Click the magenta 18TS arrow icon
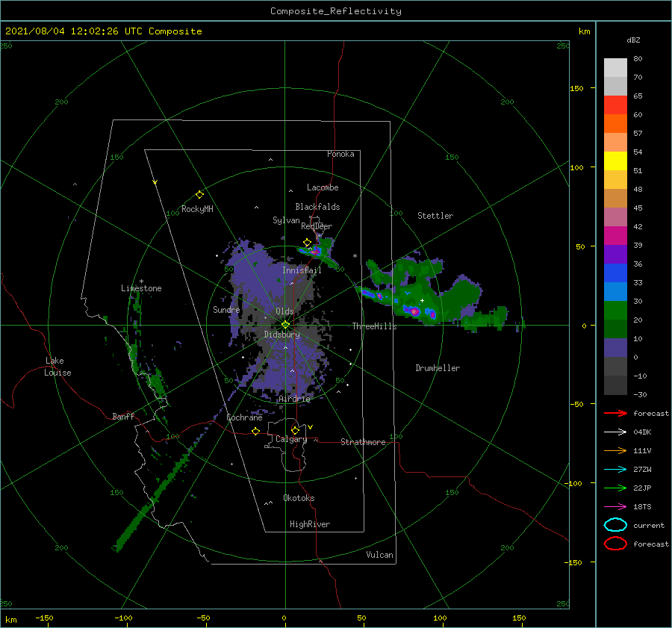 [x=615, y=507]
